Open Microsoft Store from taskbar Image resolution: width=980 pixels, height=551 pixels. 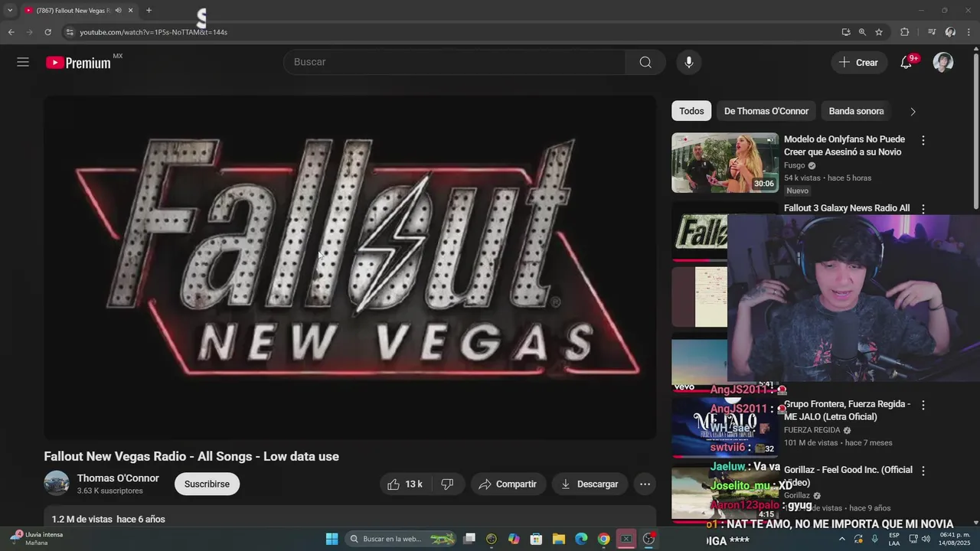[x=537, y=539]
